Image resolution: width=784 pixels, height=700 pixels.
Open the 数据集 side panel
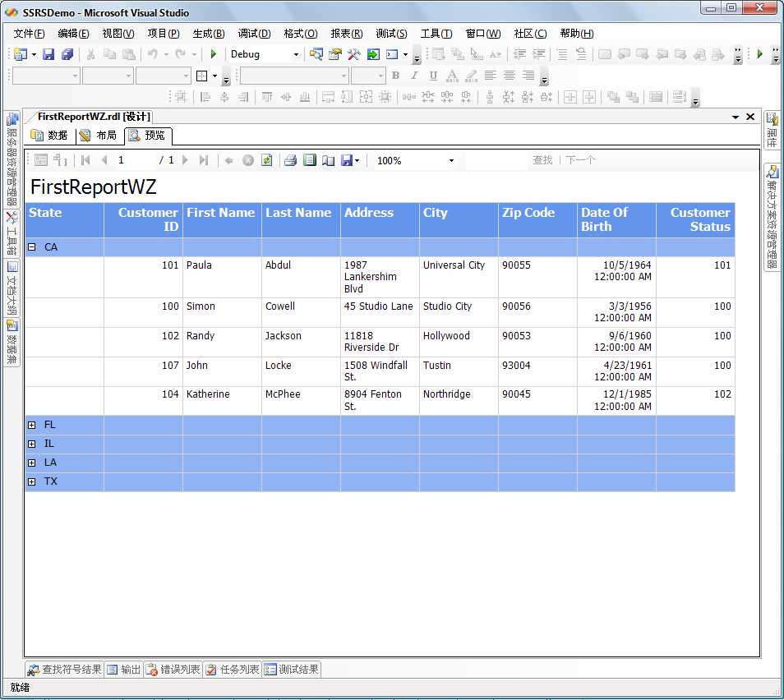point(12,343)
